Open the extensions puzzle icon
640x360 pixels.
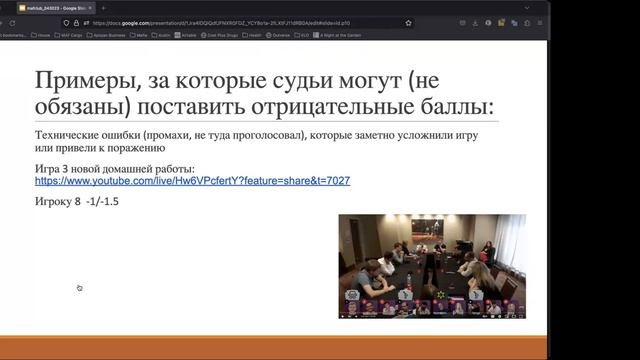[527, 23]
